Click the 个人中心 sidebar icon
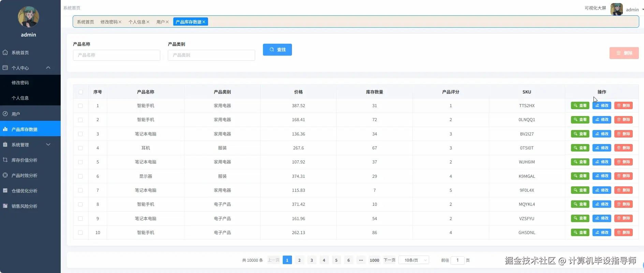Screen dimensions: 644x273 (x=5, y=68)
